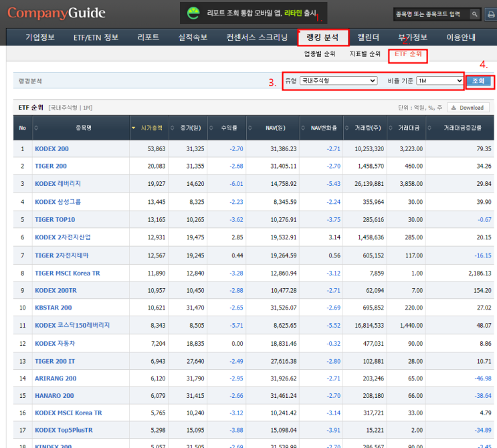Switch to 지표별 순위 submenu
Image resolution: width=497 pixels, height=448 pixels.
tap(365, 54)
